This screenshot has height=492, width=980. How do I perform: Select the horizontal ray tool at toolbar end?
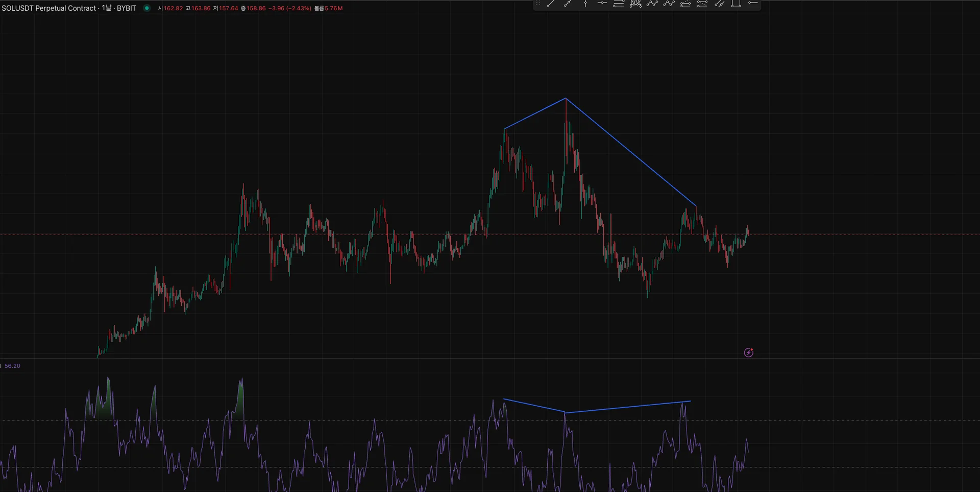753,3
